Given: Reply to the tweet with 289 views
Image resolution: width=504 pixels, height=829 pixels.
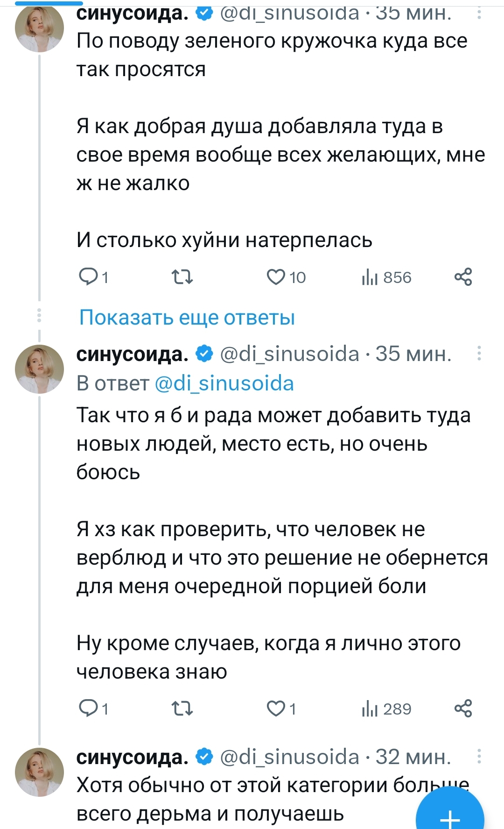Looking at the screenshot, I should click(88, 709).
